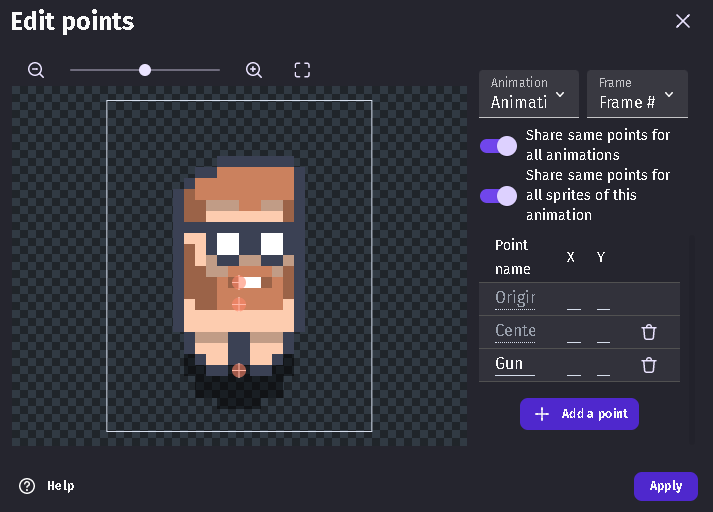The image size is (713, 512).
Task: Select the point marker at the character's feet
Action: [x=239, y=370]
